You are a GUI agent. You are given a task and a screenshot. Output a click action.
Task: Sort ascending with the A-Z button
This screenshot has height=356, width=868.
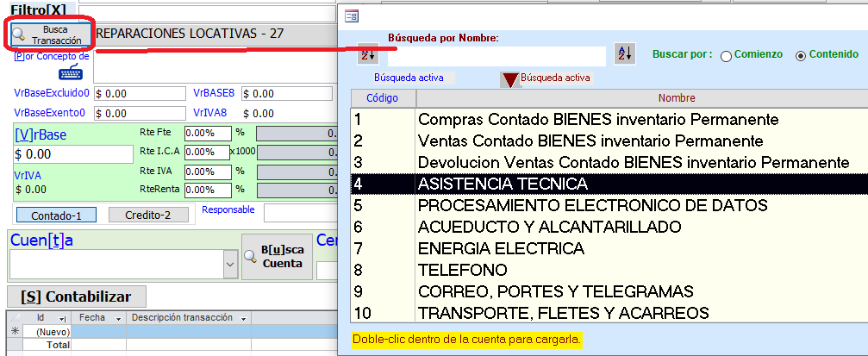click(625, 54)
